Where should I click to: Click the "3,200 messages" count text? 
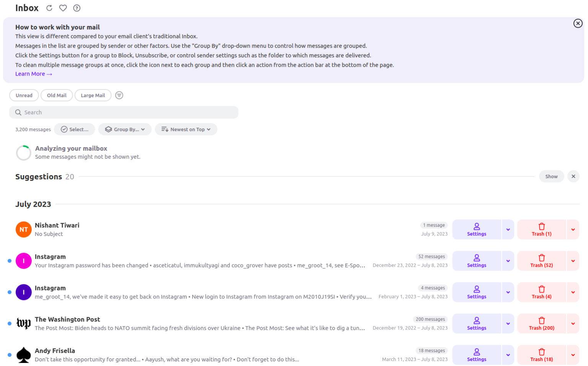pos(33,130)
